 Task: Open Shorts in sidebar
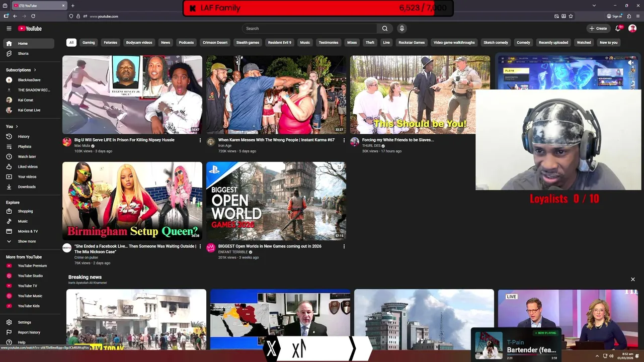pos(28,53)
